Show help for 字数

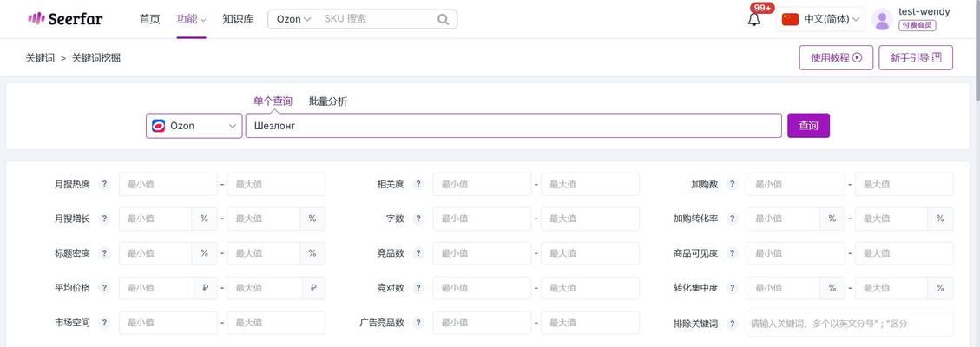click(418, 219)
